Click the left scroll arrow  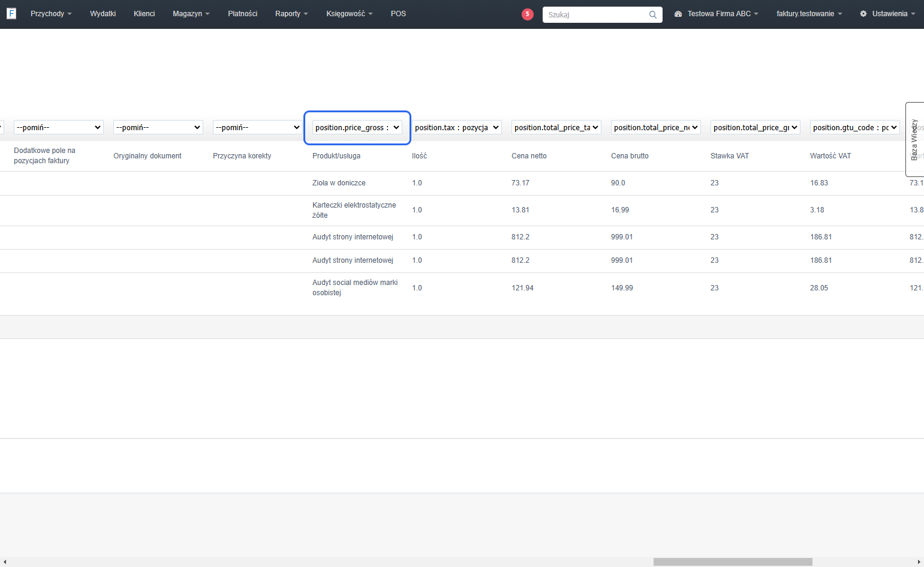4,562
